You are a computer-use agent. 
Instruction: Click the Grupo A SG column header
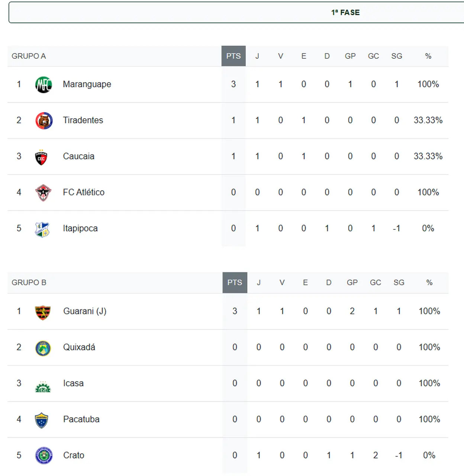coord(397,56)
